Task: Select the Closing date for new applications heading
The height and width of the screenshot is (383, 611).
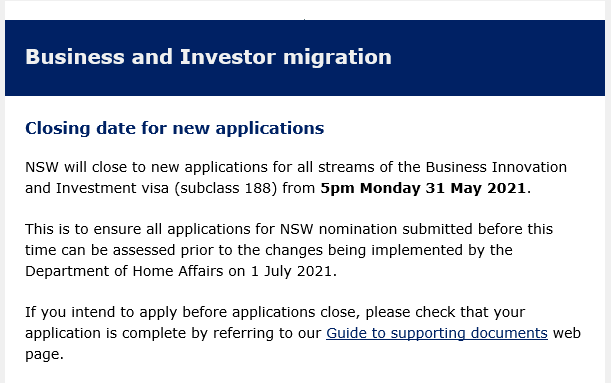Action: point(175,128)
